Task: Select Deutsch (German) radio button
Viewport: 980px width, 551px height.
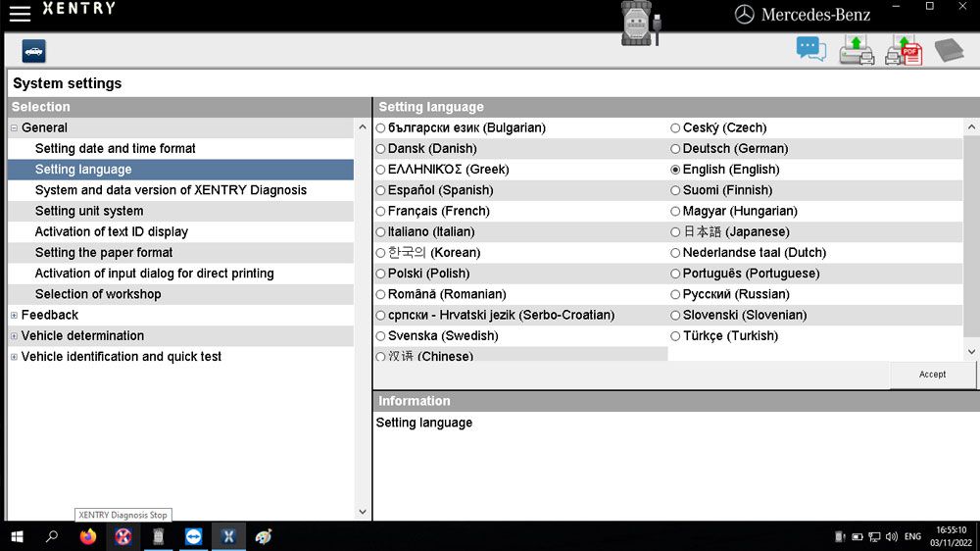Action: point(675,149)
